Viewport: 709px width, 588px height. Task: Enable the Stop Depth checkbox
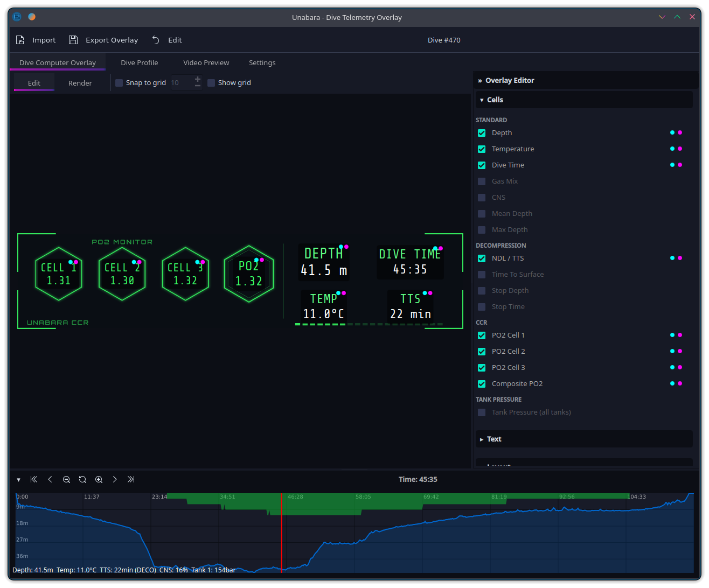point(482,291)
